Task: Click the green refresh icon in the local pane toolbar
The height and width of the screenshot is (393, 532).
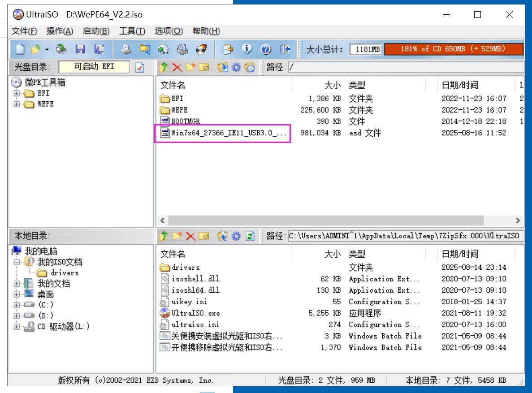Action: tap(250, 236)
